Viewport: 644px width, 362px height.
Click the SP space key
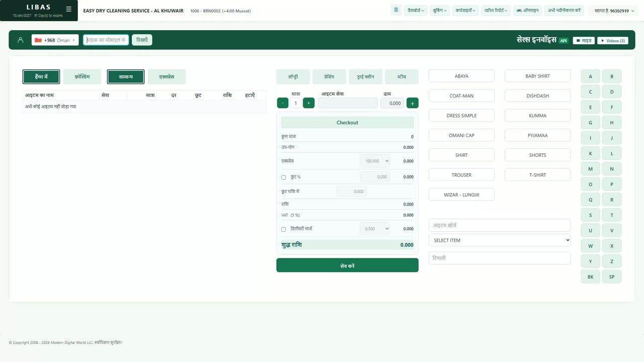[x=612, y=277]
